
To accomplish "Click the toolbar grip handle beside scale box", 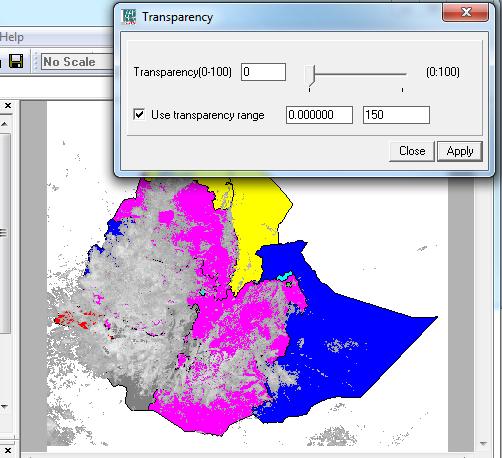I will point(36,61).
